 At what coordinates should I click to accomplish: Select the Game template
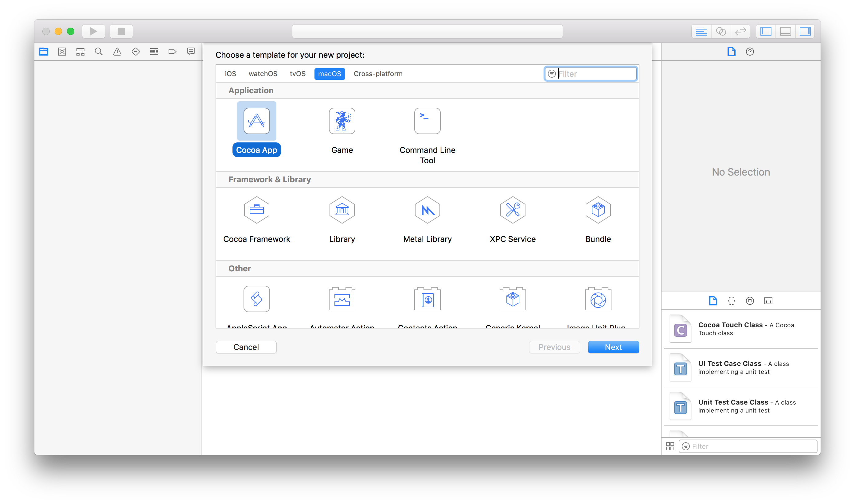point(342,131)
